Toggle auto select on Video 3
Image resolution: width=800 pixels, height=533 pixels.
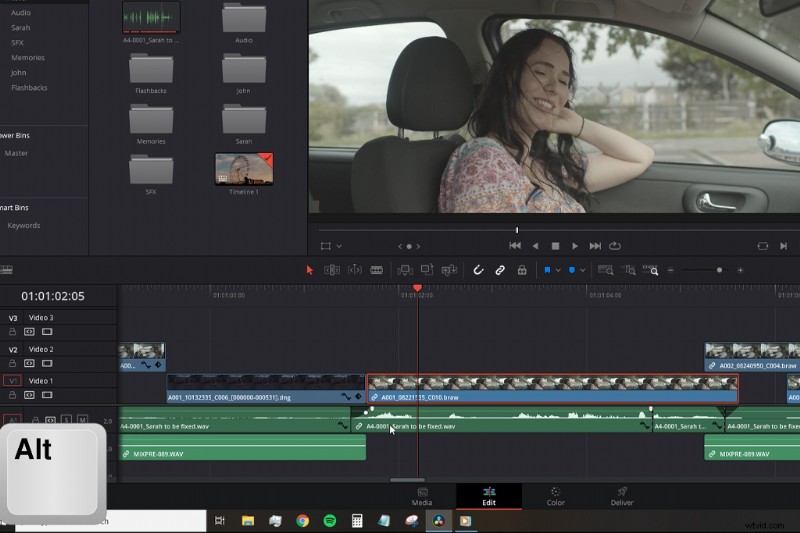tap(29, 332)
